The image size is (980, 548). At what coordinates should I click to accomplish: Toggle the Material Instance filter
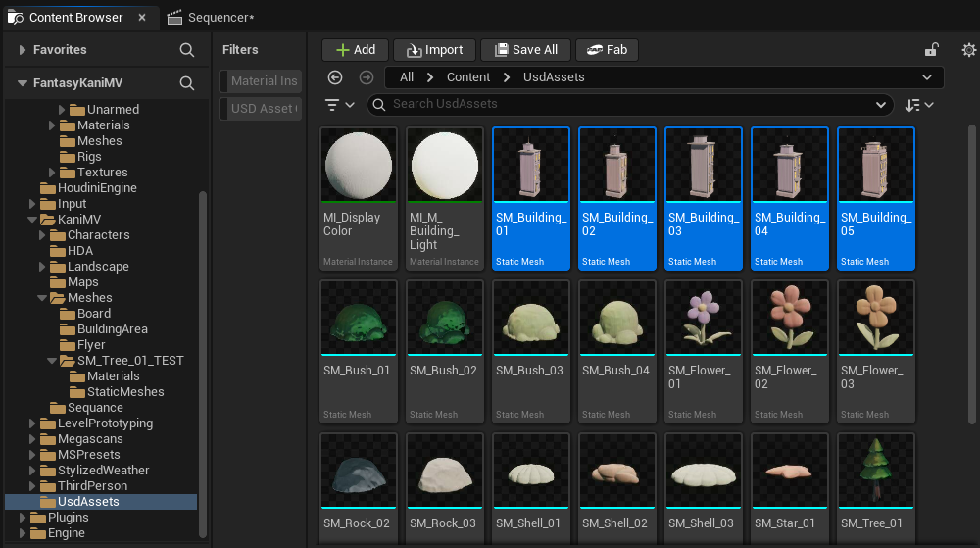(261, 81)
